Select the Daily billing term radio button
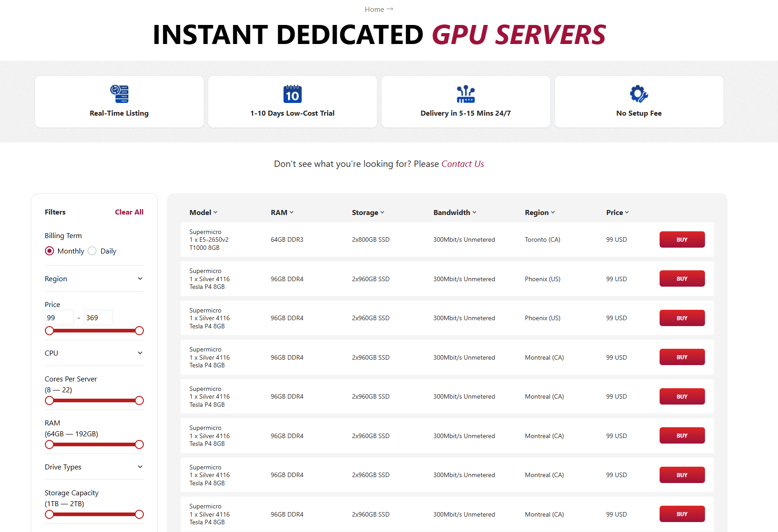778x532 pixels. (92, 251)
